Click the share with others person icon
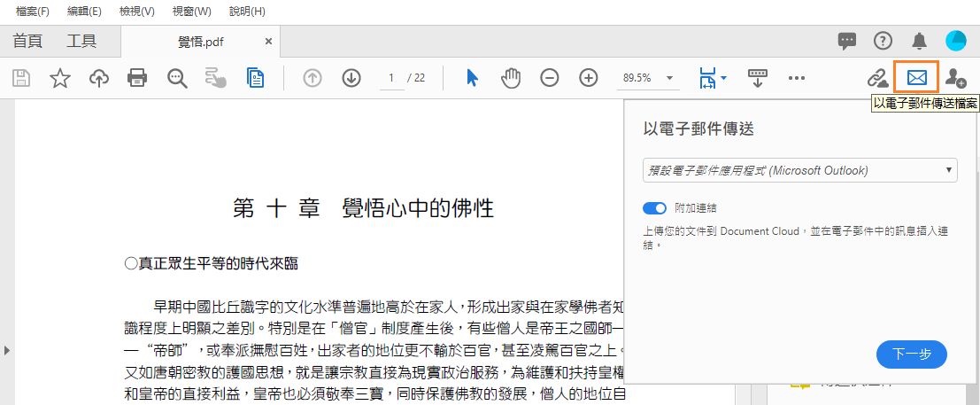This screenshot has height=405, width=980. pyautogui.click(x=955, y=78)
